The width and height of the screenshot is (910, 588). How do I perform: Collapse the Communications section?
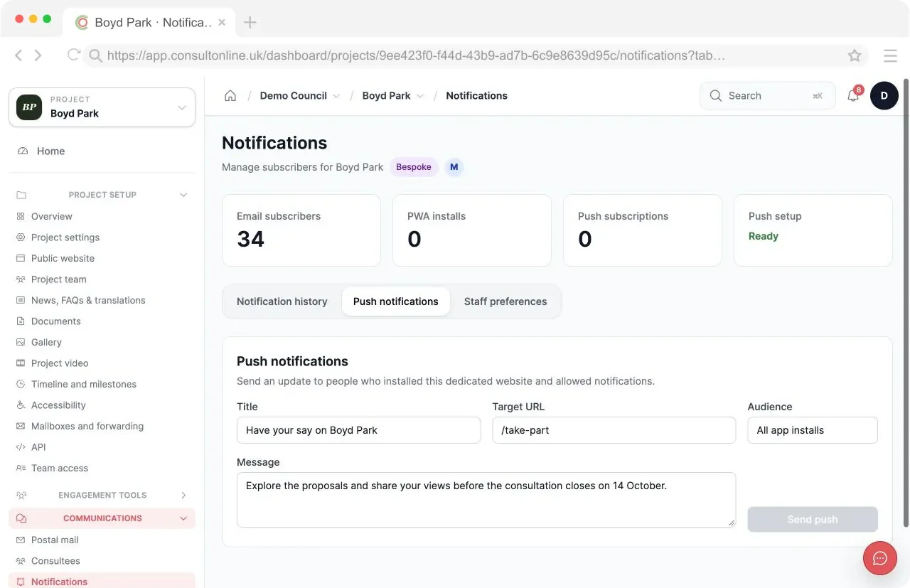tap(102, 518)
